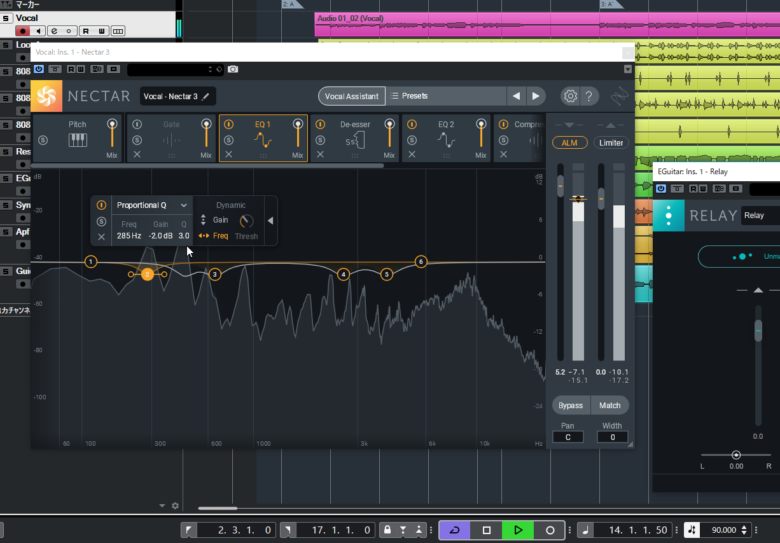Toggle Nectar plugin activate power button
The height and width of the screenshot is (543, 780).
click(x=39, y=69)
